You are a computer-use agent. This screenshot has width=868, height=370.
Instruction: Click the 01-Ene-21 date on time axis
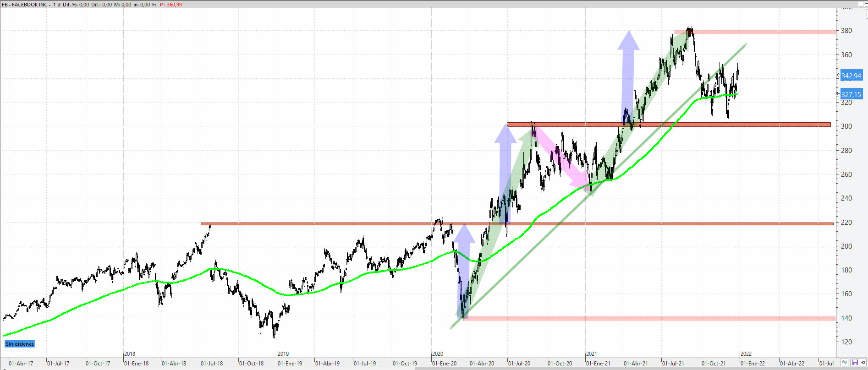coord(598,364)
